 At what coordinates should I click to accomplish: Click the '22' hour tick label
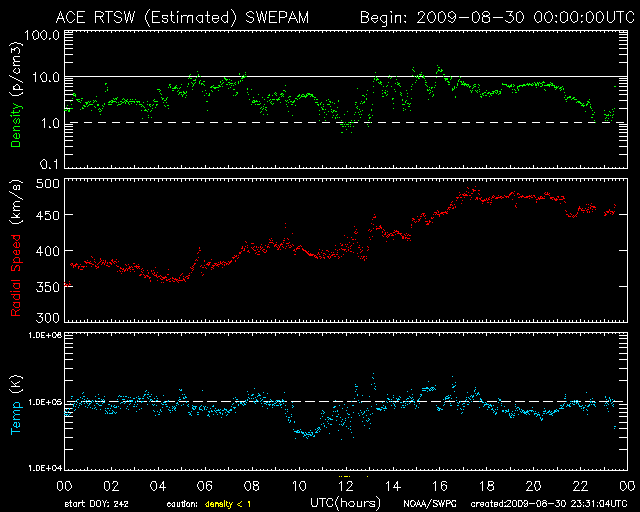[580, 486]
